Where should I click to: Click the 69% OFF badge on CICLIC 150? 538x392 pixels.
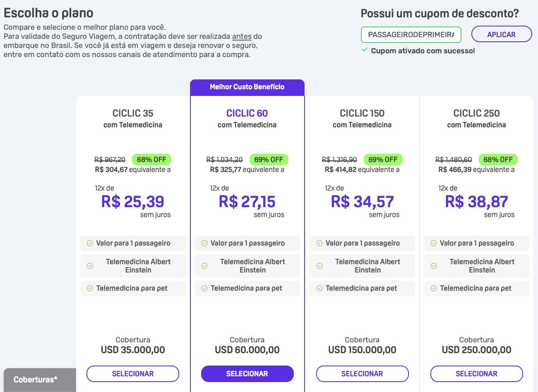(383, 160)
